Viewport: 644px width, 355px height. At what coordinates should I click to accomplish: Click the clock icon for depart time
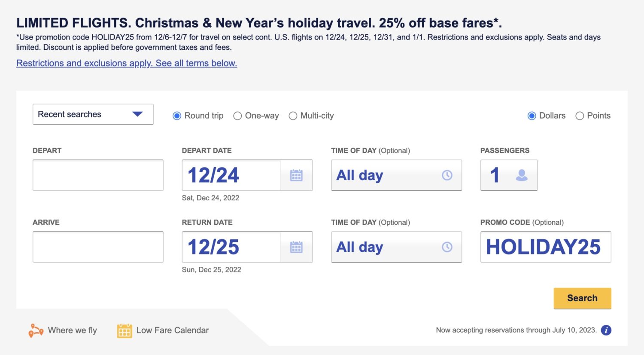click(x=447, y=175)
